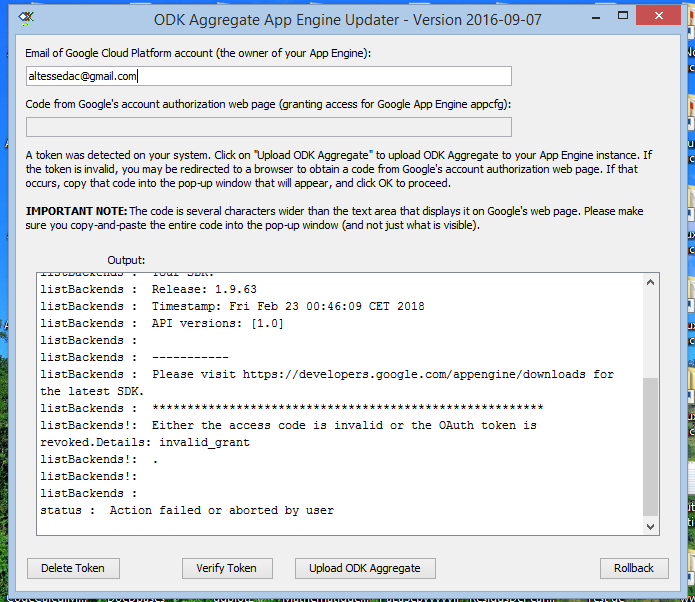
Task: Click 'Action failed or aborted by user' status line
Action: coord(187,511)
